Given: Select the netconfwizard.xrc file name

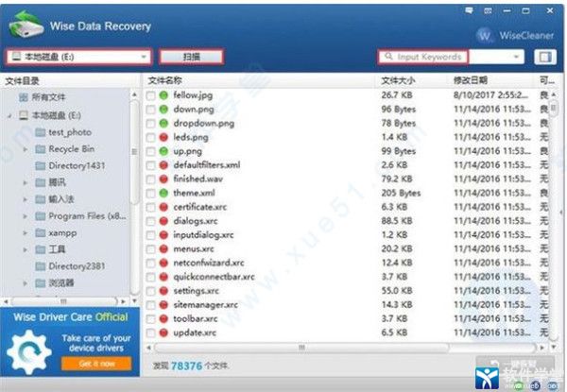Looking at the screenshot, I should pyautogui.click(x=209, y=263).
